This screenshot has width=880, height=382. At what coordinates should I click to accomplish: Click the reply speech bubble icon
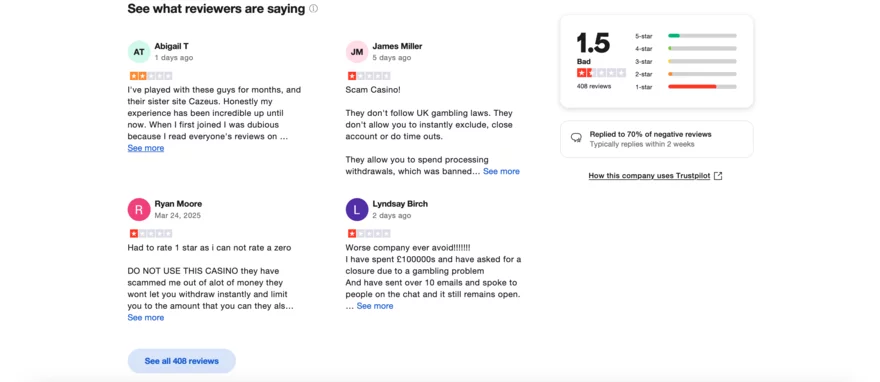576,137
